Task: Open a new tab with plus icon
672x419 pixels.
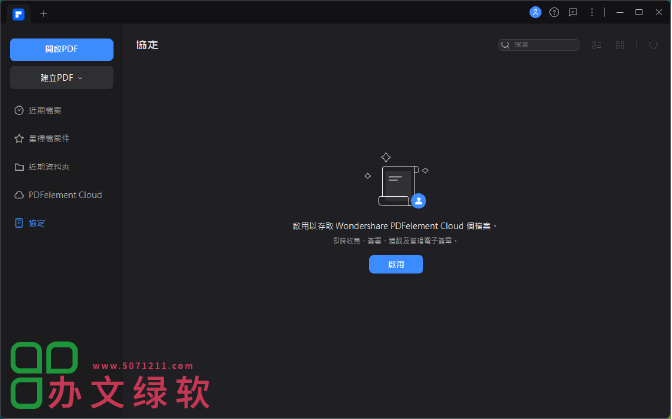Action: (43, 14)
